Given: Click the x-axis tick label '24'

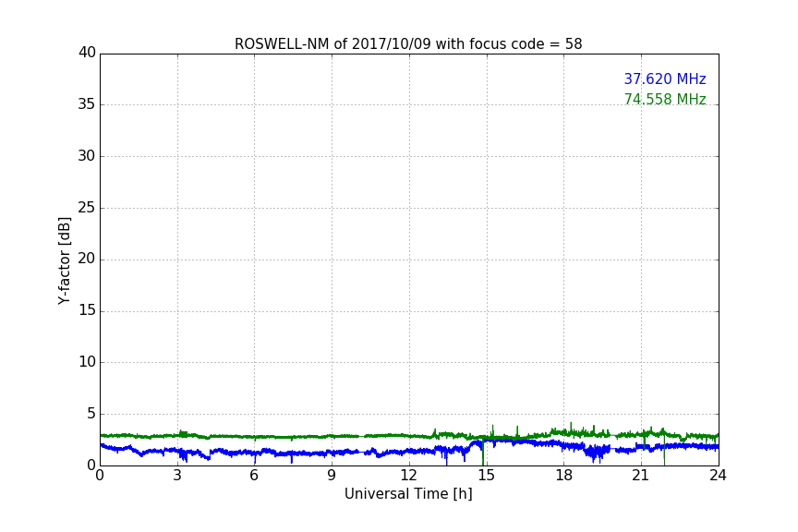Looking at the screenshot, I should pyautogui.click(x=718, y=476).
